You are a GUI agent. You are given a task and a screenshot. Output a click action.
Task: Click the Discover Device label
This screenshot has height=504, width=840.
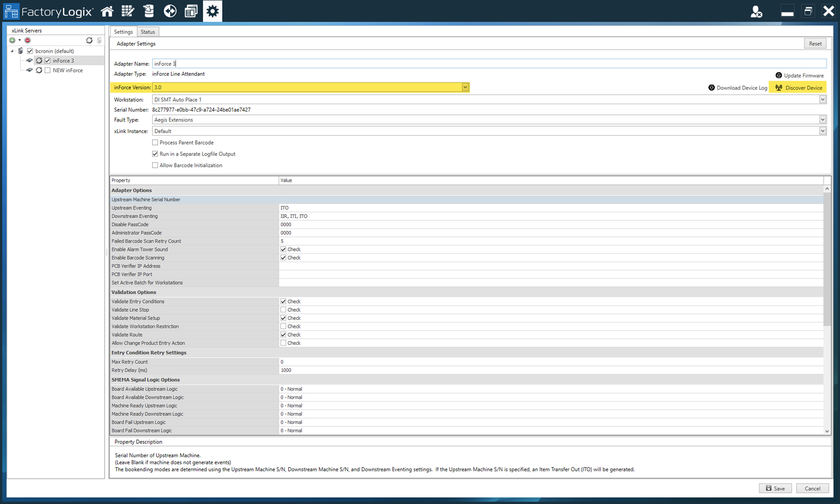[804, 88]
